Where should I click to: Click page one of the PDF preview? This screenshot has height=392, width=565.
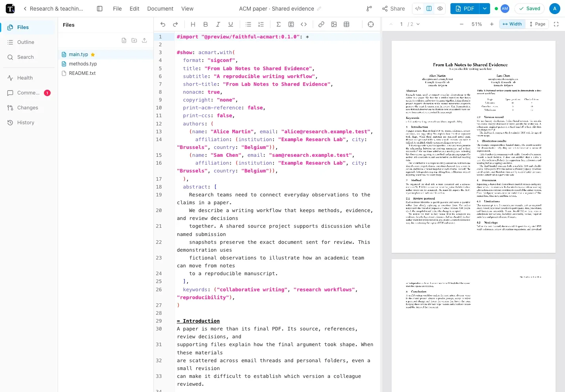[474, 147]
